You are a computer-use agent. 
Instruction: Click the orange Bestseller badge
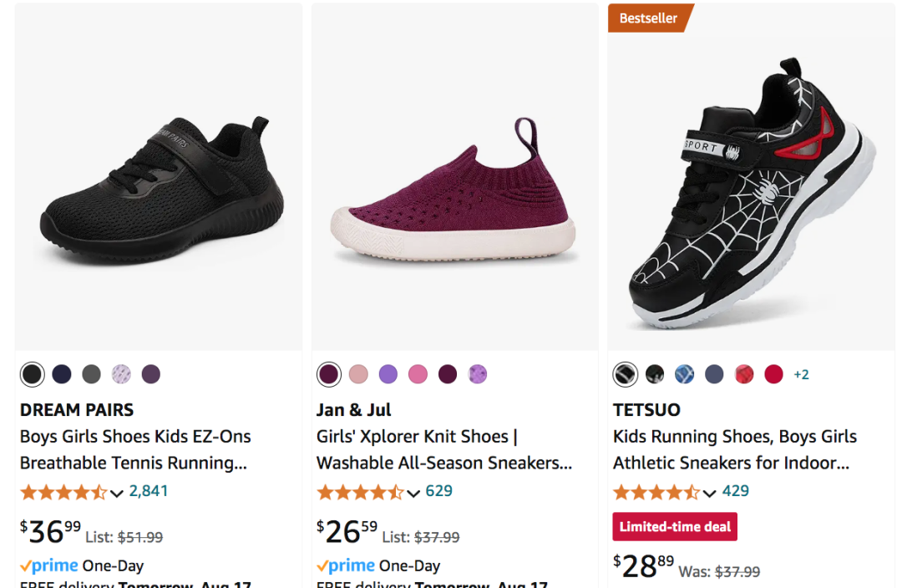pos(649,18)
